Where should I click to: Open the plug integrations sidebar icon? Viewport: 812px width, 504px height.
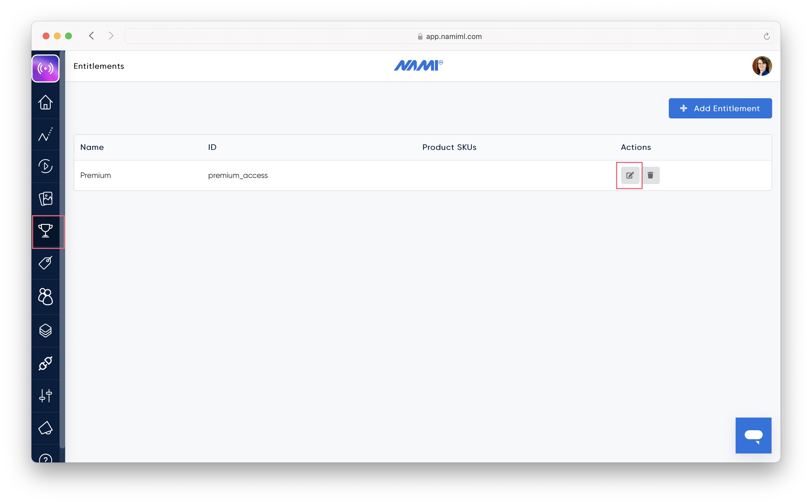point(45,363)
